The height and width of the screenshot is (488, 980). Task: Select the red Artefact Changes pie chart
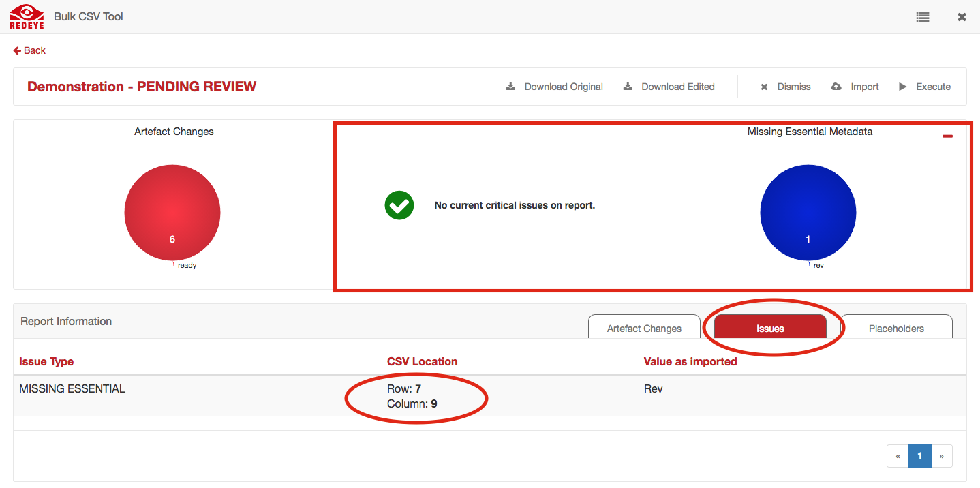tap(172, 213)
